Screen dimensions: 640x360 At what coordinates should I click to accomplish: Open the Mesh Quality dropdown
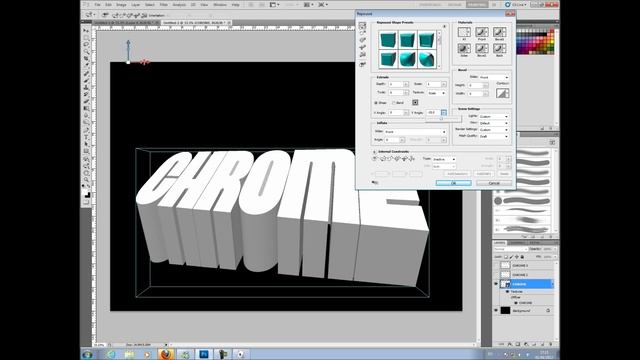coord(494,136)
